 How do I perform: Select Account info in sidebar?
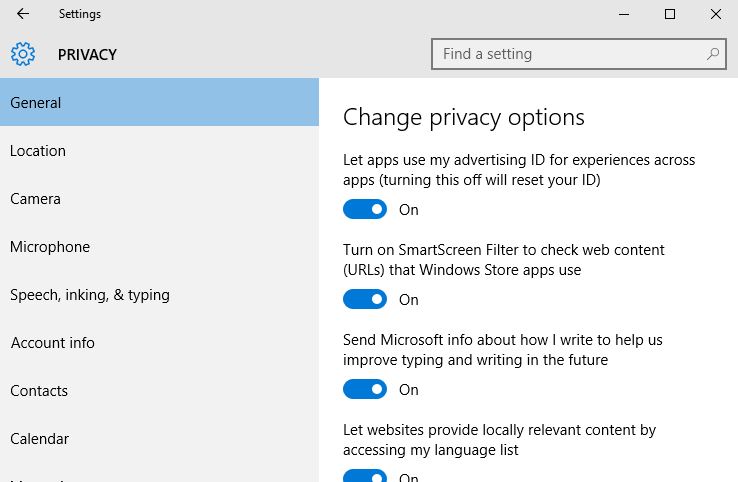pyautogui.click(x=52, y=343)
